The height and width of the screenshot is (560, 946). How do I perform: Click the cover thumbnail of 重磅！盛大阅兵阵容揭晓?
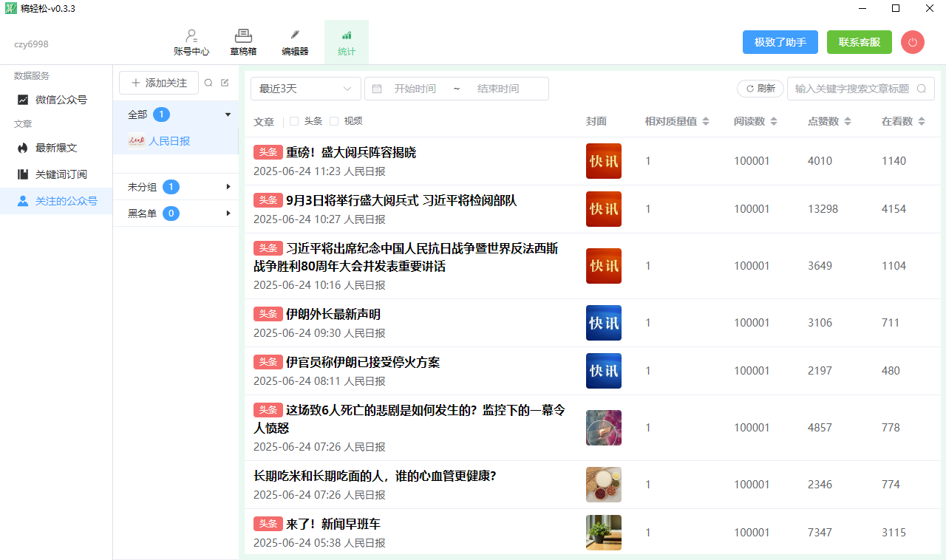tap(604, 161)
